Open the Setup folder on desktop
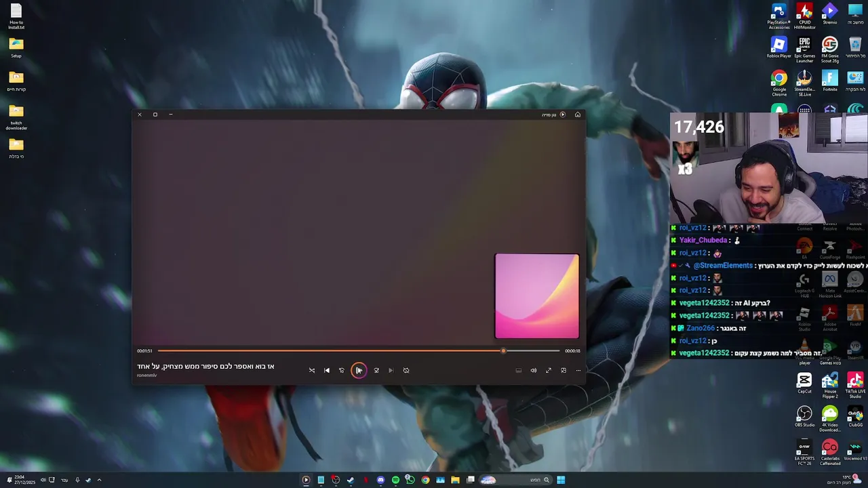The width and height of the screenshot is (868, 488). click(x=16, y=48)
